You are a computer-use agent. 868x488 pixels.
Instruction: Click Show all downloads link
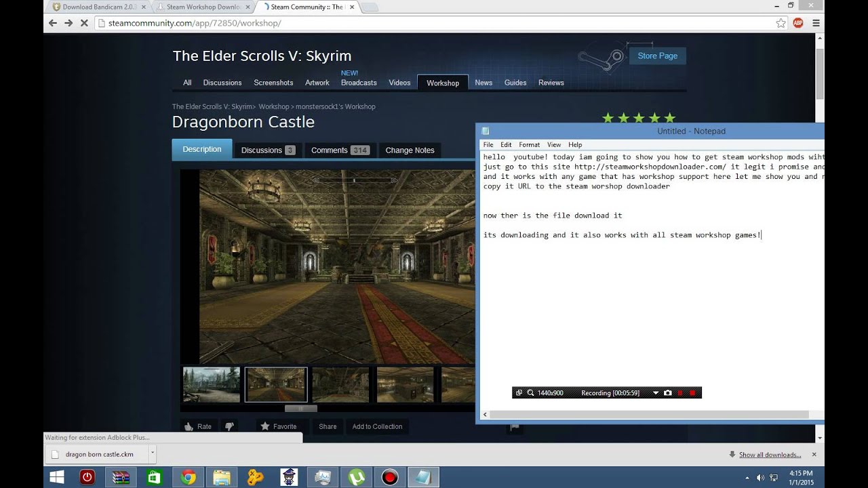(770, 455)
